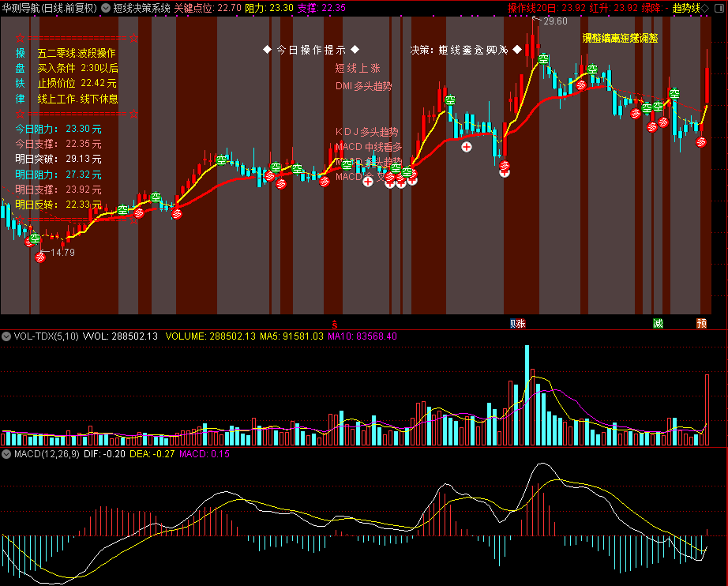Image resolution: width=728 pixels, height=586 pixels.
Task: Expand the MACD(12,26,9) indicator dropdown
Action: point(6,453)
